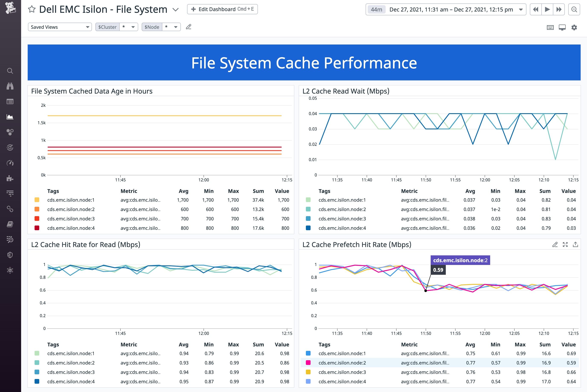Export the L2 Cache Prefetch Hit Rate chart
Viewport: 587px width, 392px height.
point(575,244)
